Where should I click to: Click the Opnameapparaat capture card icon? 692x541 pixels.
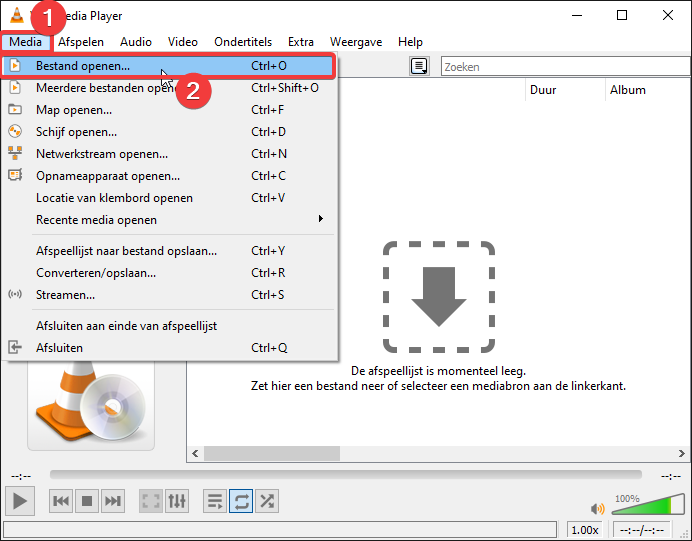click(x=15, y=175)
